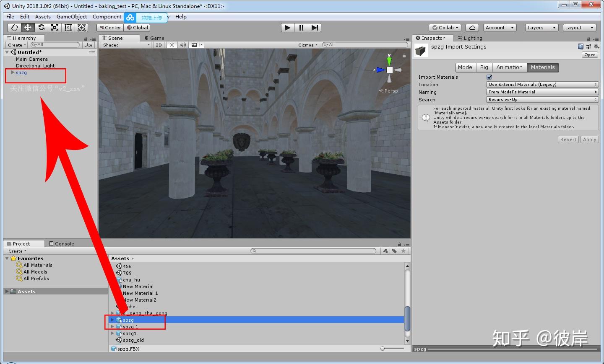Click the Project thumbnail size slider
The height and width of the screenshot is (364, 604).
383,349
